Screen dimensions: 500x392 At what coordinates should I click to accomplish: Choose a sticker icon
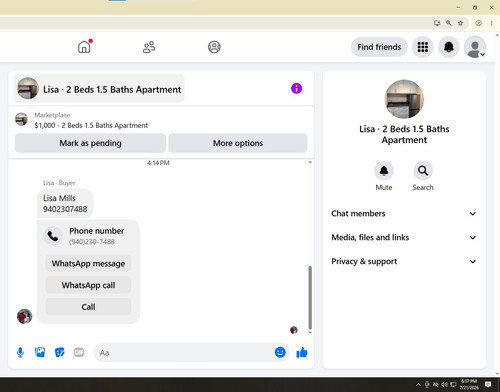(x=60, y=352)
